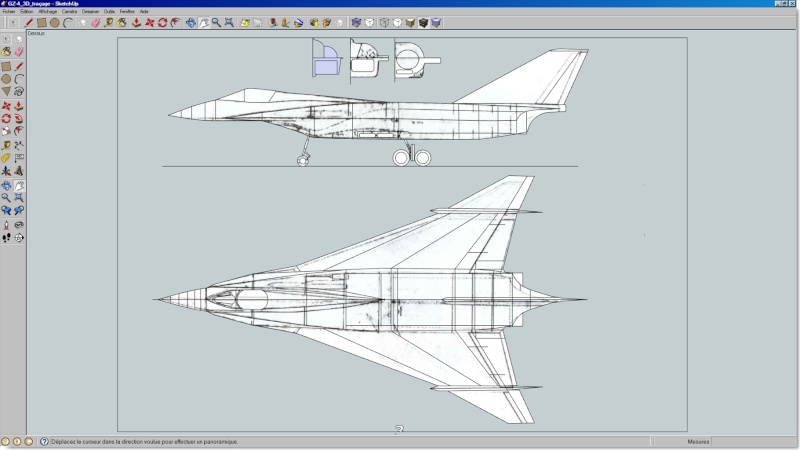Select the Push/Pull tool in left palette
Viewport: 800px width, 450px height.
tap(19, 106)
